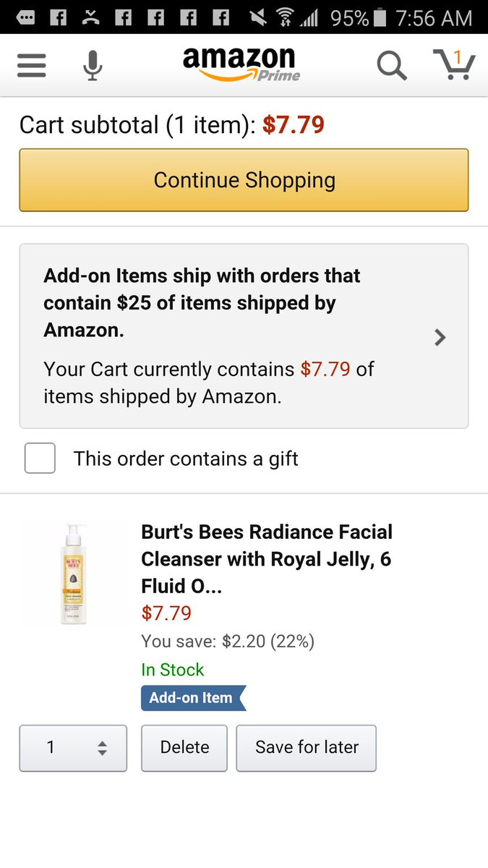Open the item quantity dropdown

pos(73,748)
